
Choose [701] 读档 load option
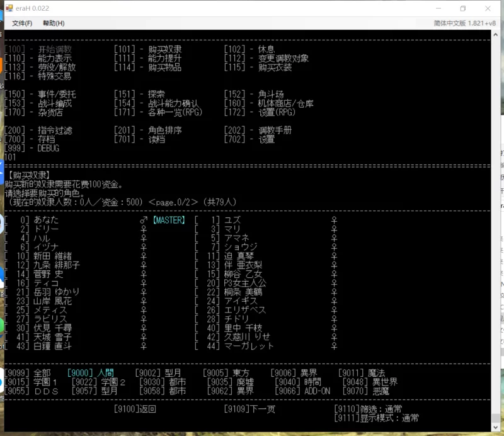[139, 139]
